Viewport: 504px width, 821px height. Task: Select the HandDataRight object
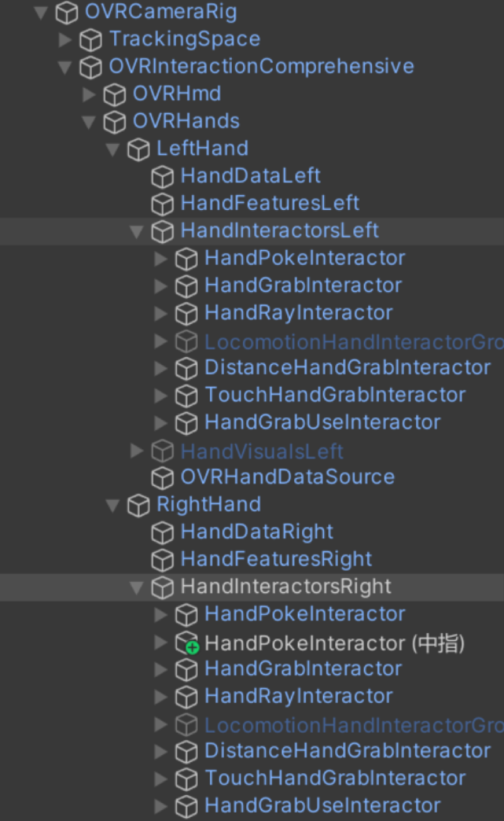click(x=256, y=532)
